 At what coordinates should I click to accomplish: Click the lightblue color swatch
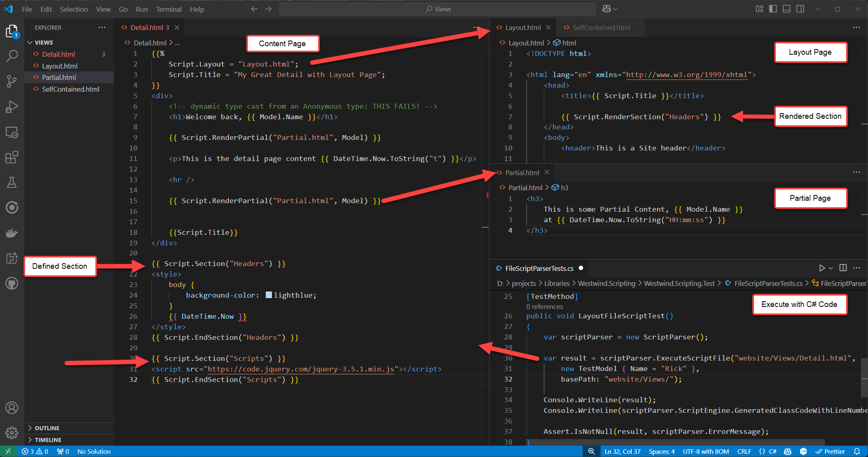pyautogui.click(x=269, y=295)
